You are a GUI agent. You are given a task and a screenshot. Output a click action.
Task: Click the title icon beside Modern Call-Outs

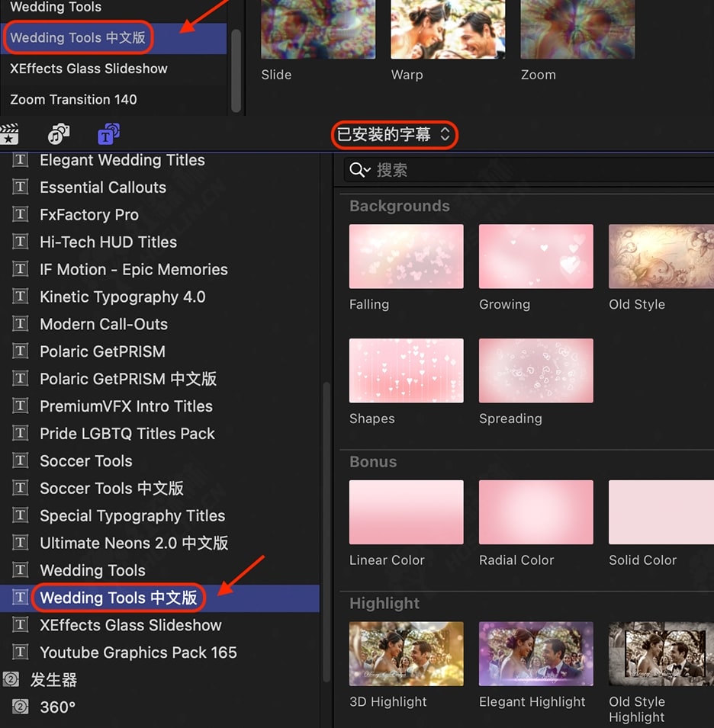click(x=20, y=324)
